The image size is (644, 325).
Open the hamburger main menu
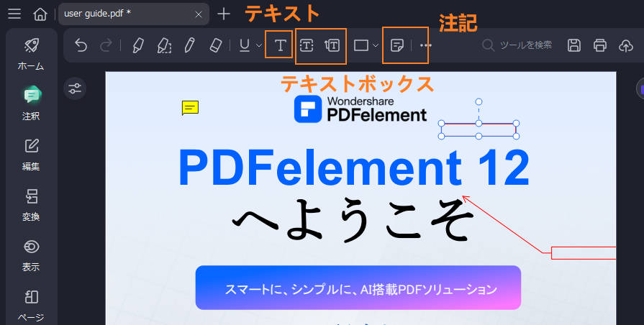(x=14, y=14)
